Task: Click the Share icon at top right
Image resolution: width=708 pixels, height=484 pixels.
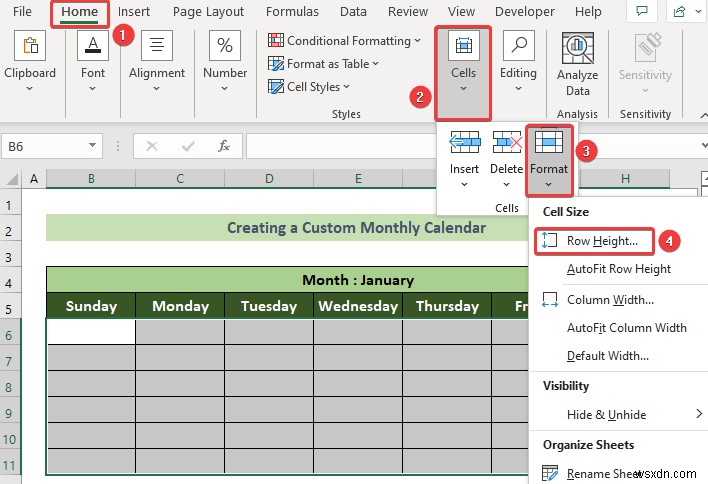Action: pyautogui.click(x=680, y=12)
